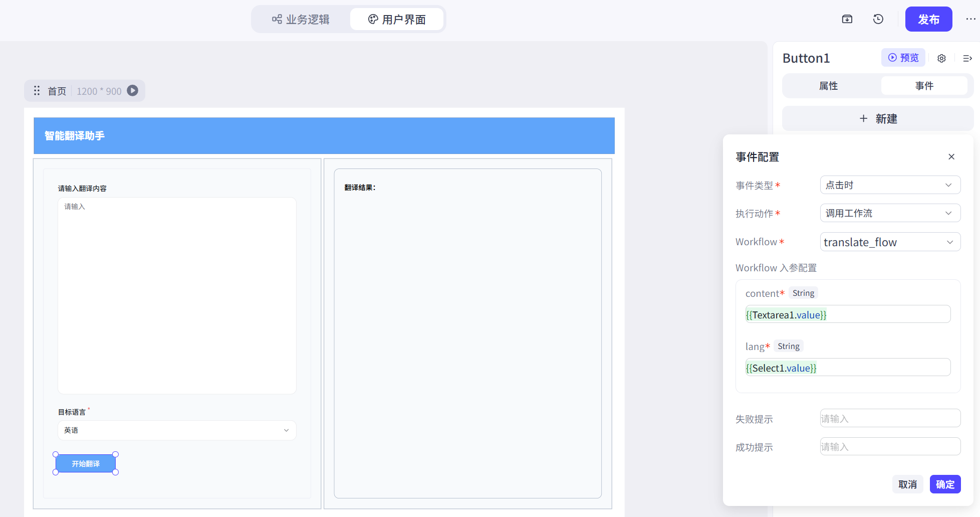Click the String type tag beside lang
980x517 pixels.
click(x=789, y=346)
